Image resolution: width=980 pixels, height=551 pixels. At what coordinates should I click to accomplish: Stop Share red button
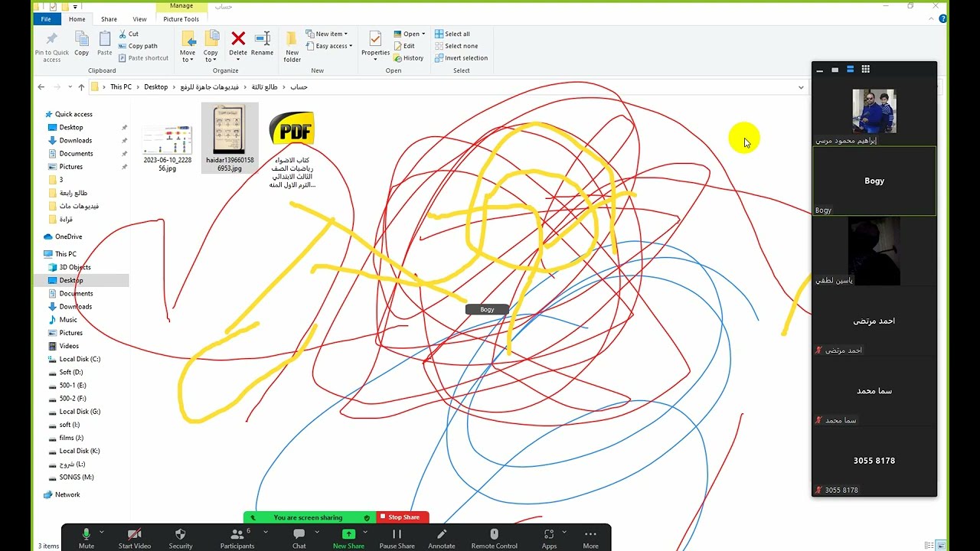(x=403, y=517)
